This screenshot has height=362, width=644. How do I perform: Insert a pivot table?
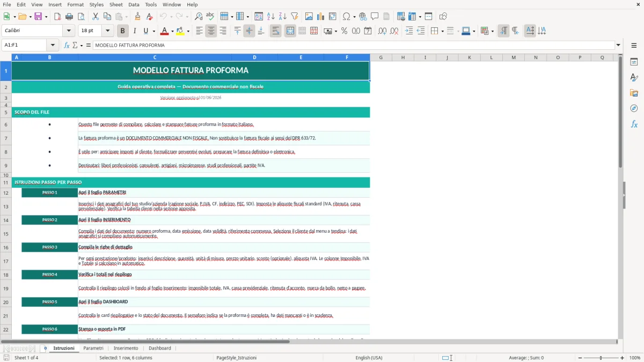click(x=332, y=17)
